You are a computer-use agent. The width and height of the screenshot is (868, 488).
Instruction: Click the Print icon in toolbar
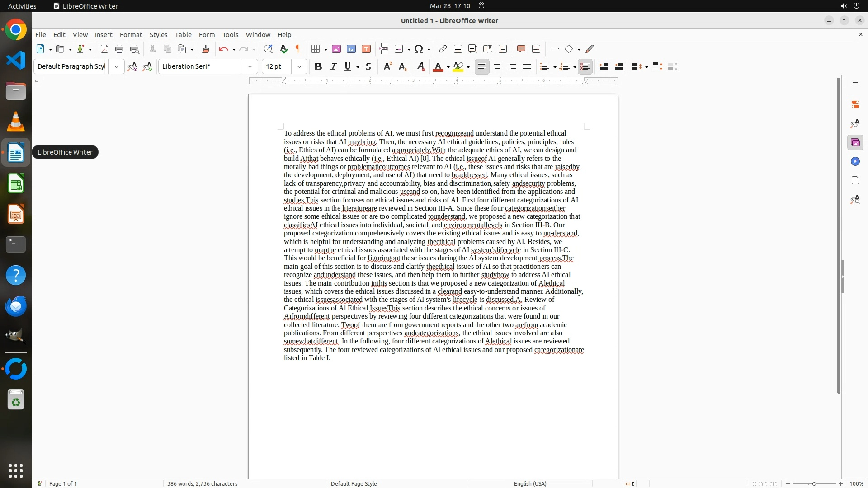119,49
